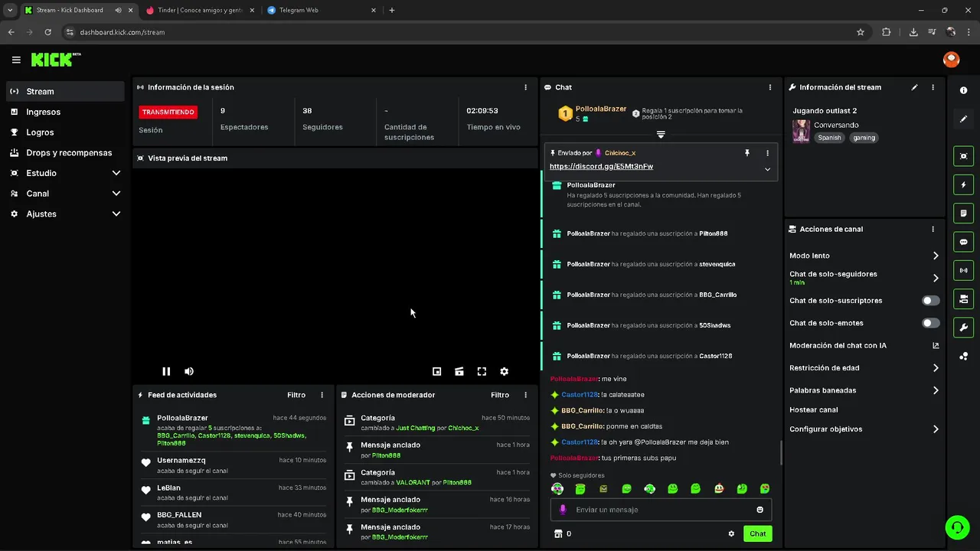This screenshot has height=551, width=980.
Task: Open the info icon in right sidebar
Action: (963, 90)
